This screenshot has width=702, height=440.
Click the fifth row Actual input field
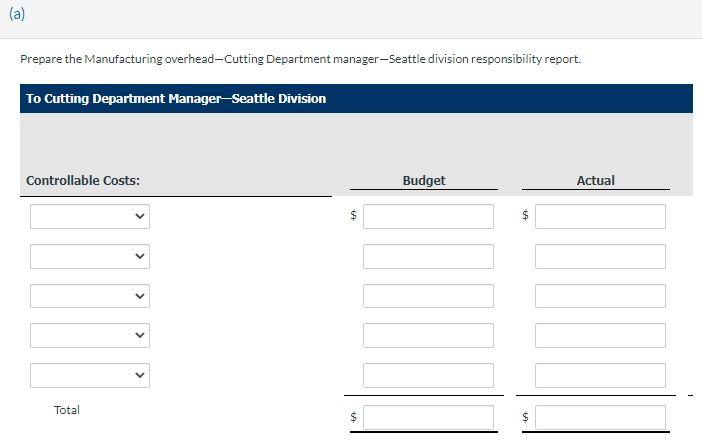point(600,375)
